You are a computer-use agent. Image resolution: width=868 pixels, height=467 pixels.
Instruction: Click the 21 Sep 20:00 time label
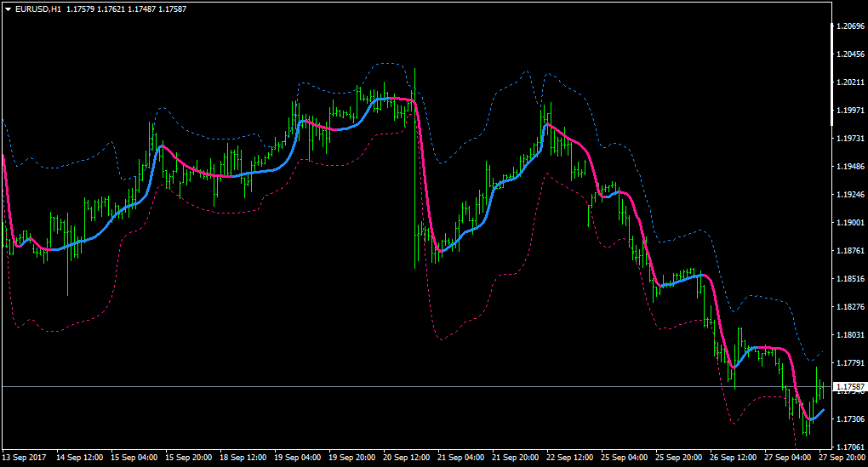point(516,458)
